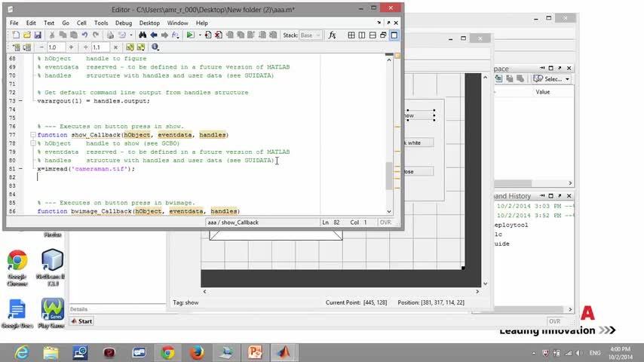Open the Cell menu
The width and height of the screenshot is (644, 362).
[x=81, y=23]
